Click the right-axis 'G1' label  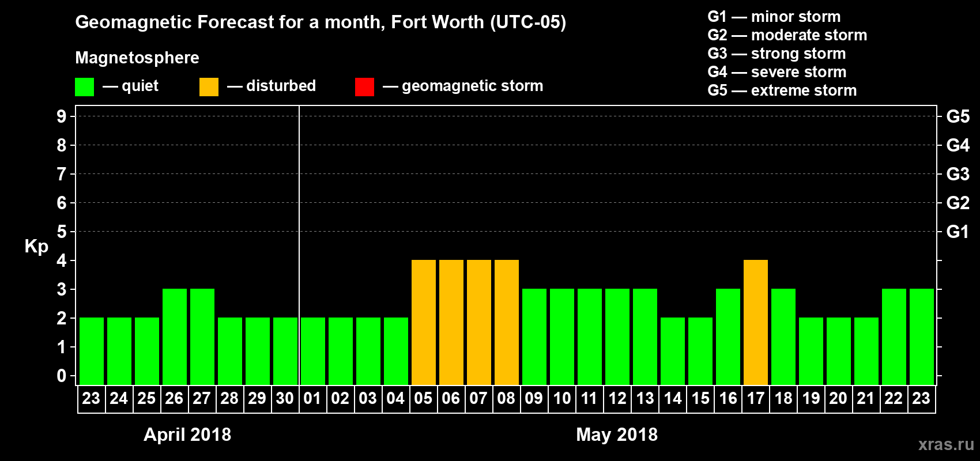(x=958, y=232)
